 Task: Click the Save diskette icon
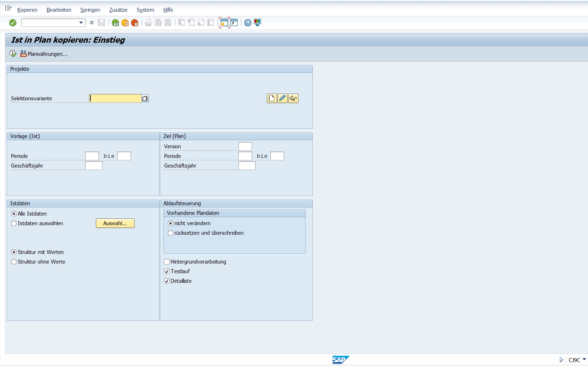click(x=102, y=23)
